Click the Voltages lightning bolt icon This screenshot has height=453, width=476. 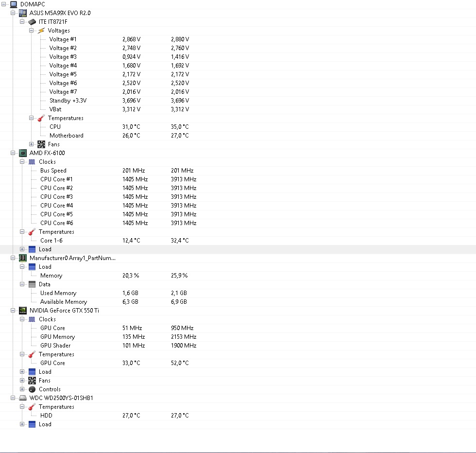pyautogui.click(x=41, y=31)
